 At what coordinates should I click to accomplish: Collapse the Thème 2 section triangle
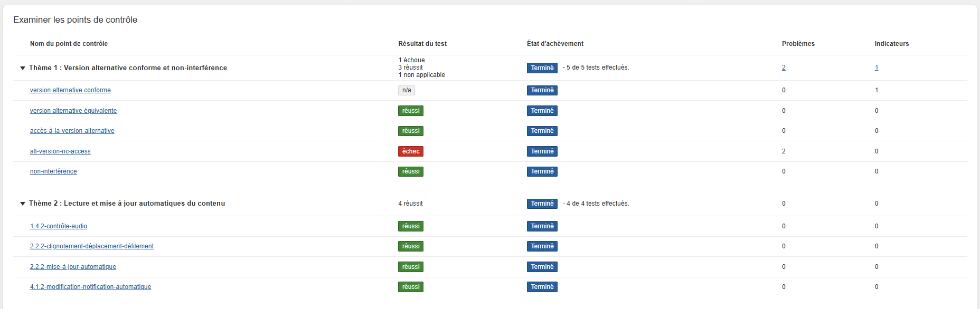pos(23,204)
